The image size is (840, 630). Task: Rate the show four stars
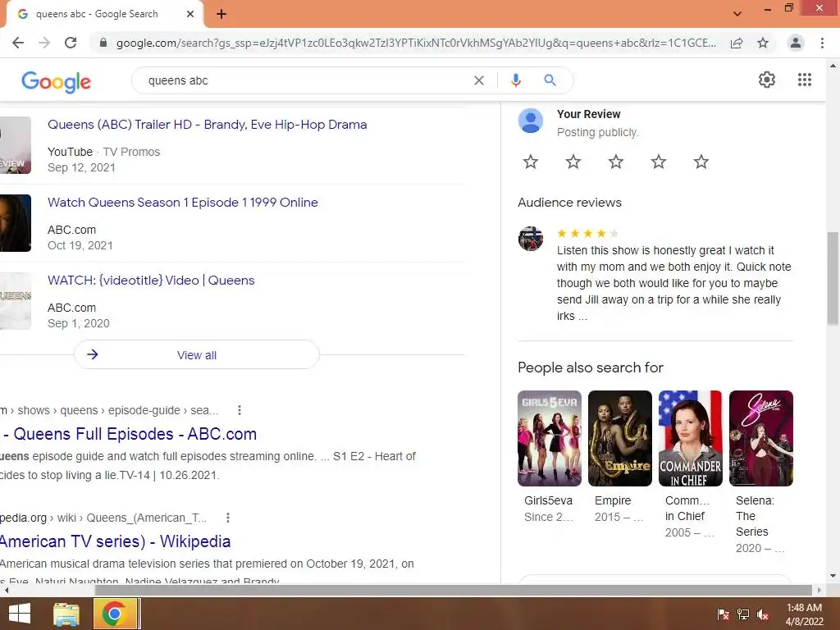click(659, 162)
